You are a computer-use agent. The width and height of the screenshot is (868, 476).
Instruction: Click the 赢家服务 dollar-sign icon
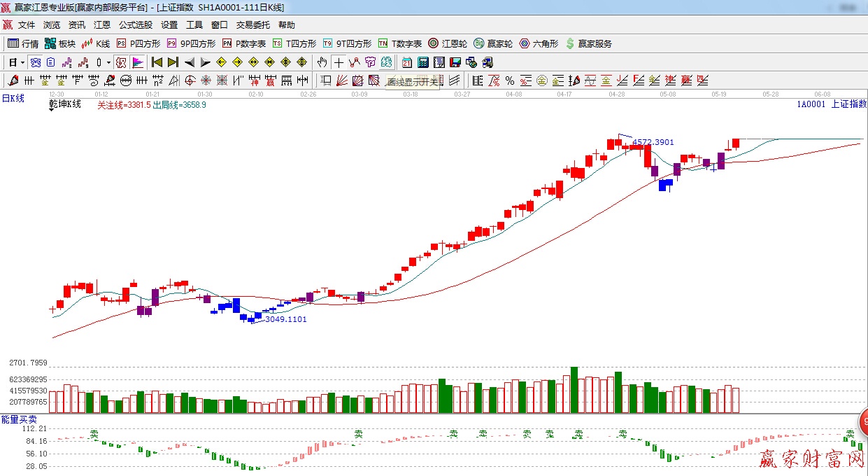570,43
